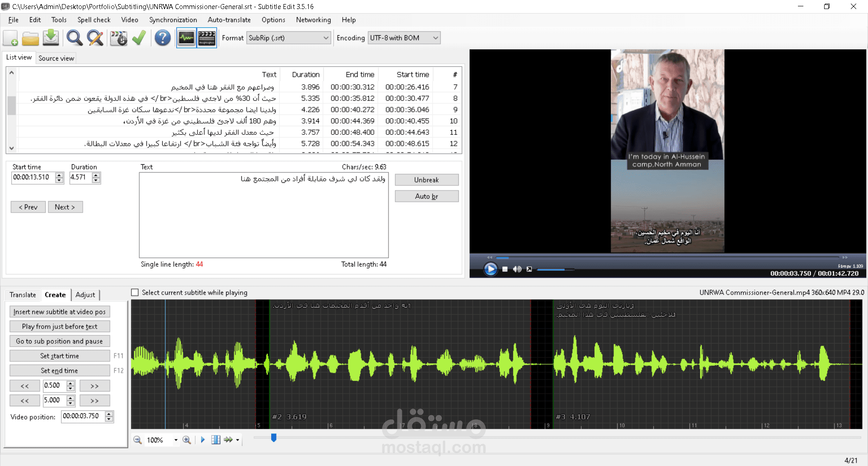This screenshot has height=466, width=868.
Task: Open the Spell check menu
Action: pyautogui.click(x=94, y=20)
